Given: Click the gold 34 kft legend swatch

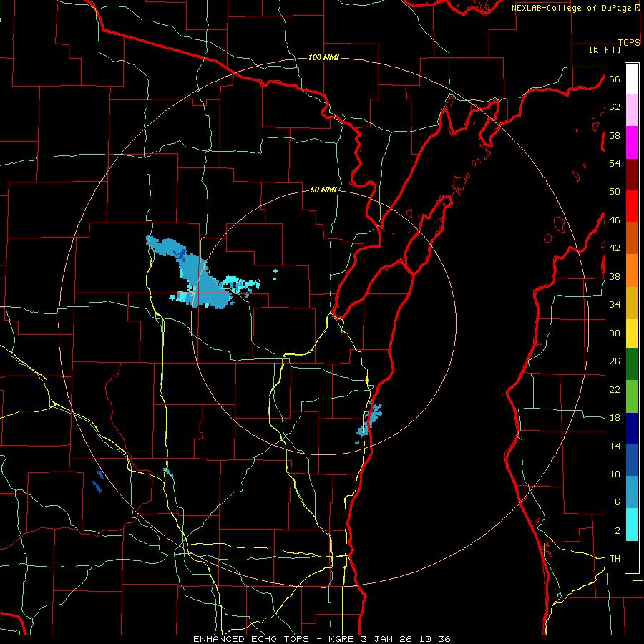Looking at the screenshot, I should click(x=632, y=303).
